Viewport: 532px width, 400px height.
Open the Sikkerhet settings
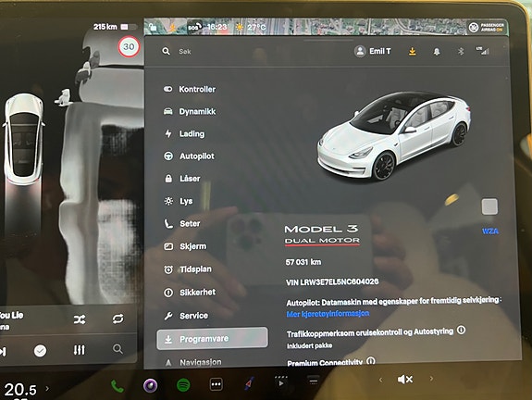190,292
